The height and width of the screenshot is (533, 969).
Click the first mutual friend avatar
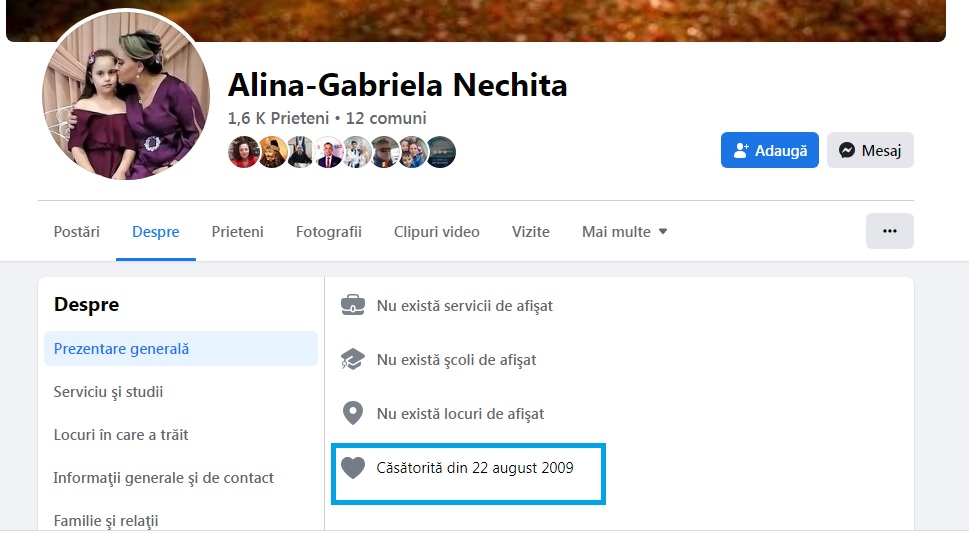[x=243, y=152]
